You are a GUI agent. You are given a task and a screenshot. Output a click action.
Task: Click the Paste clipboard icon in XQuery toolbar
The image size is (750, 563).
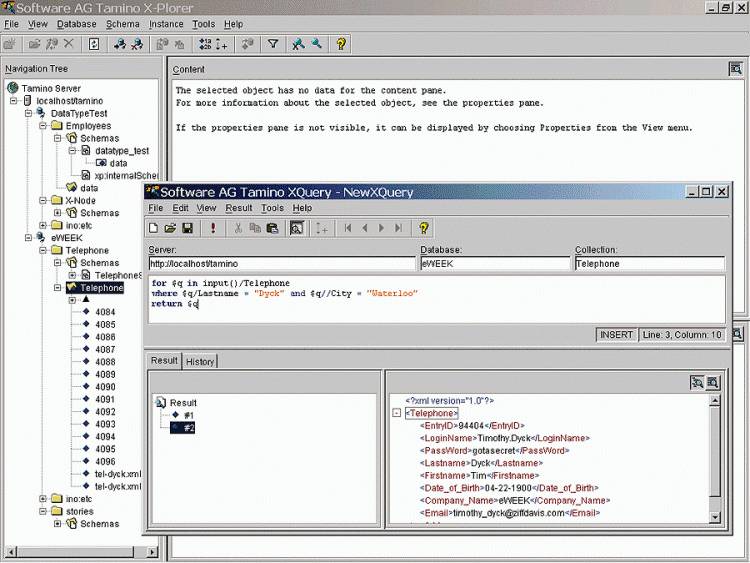click(273, 228)
